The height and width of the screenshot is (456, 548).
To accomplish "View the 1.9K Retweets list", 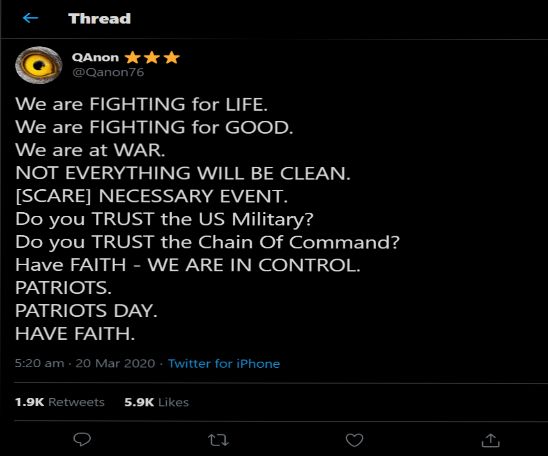I will point(60,402).
